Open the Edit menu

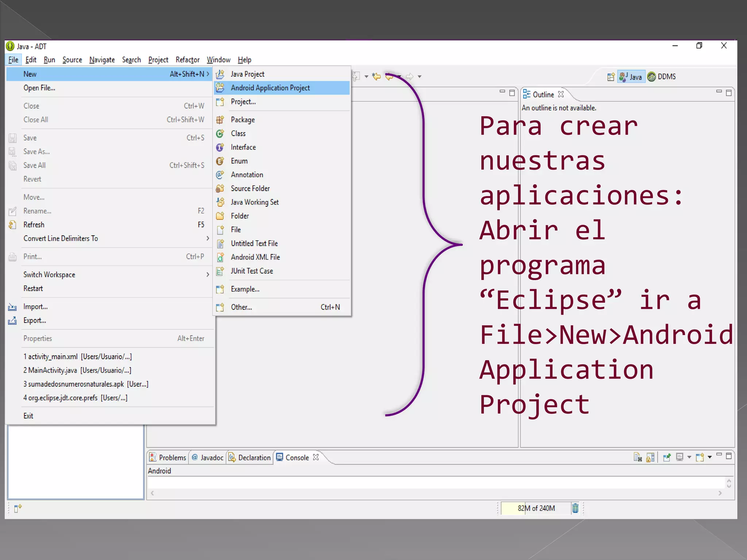[x=31, y=60]
